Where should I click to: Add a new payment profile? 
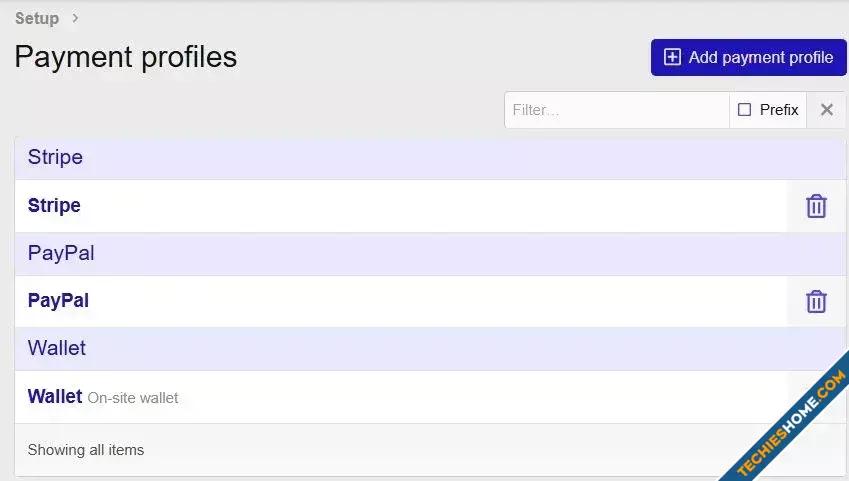748,57
